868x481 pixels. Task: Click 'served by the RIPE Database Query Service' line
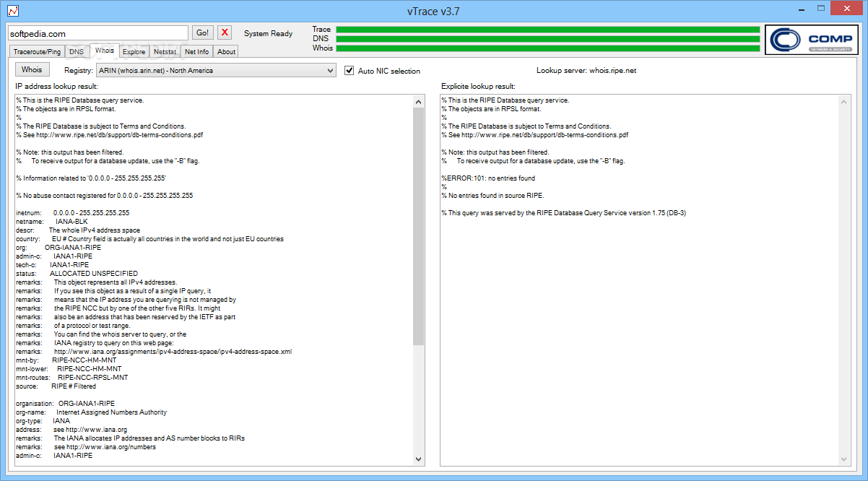[563, 212]
